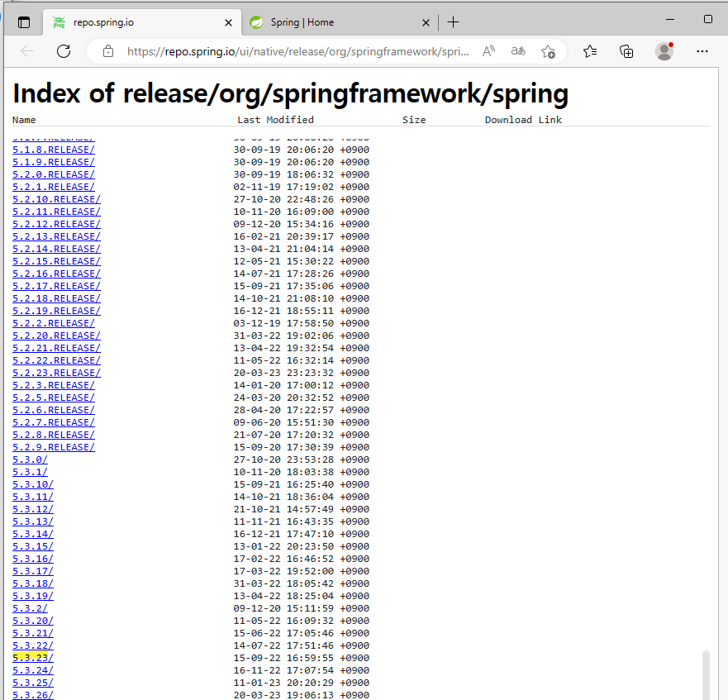Open the highlighted 5.3.23/ link

[32, 658]
